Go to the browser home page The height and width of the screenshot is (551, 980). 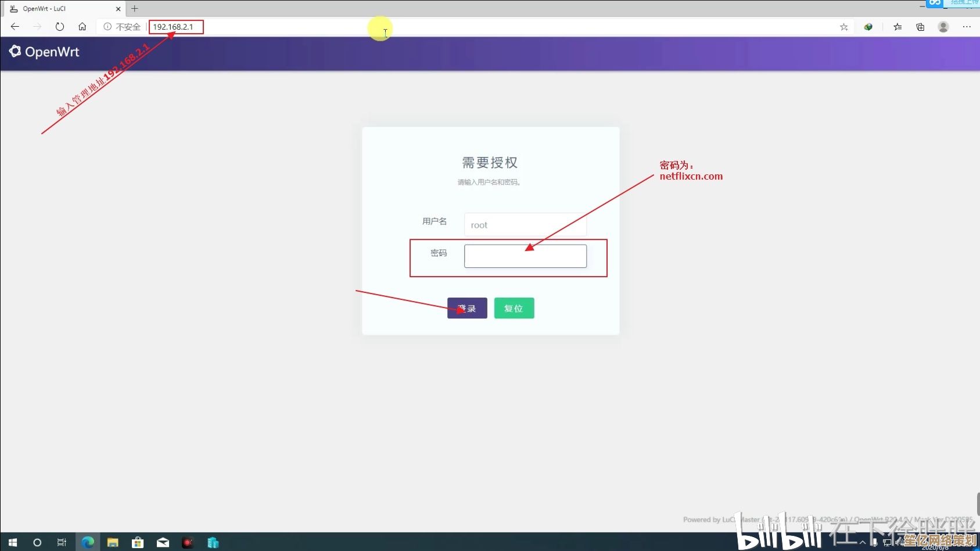click(82, 27)
